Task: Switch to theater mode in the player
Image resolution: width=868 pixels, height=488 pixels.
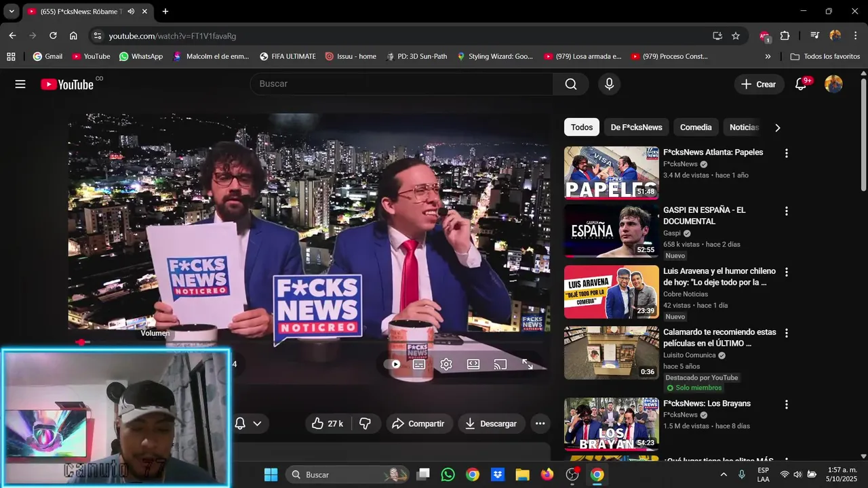Action: click(x=473, y=364)
